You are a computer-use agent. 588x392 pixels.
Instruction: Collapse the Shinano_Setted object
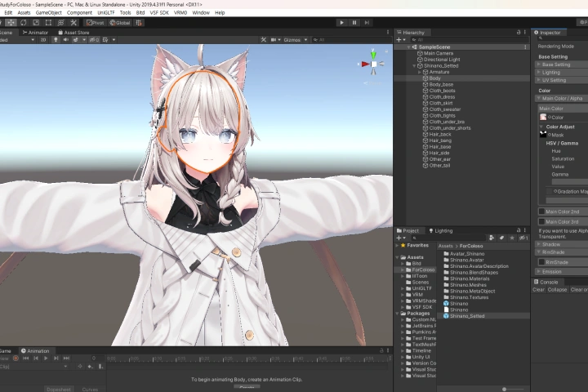[414, 66]
